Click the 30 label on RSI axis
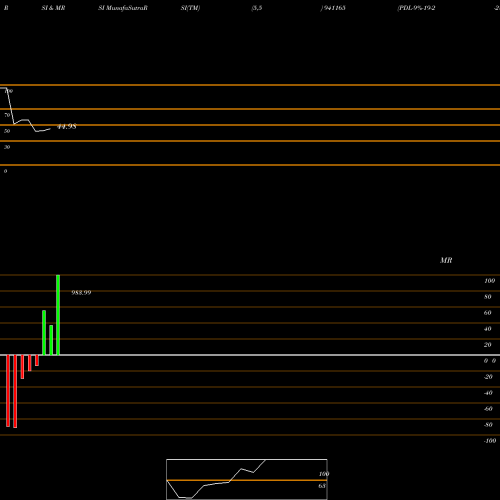This screenshot has height=500, width=500. pos(7,147)
